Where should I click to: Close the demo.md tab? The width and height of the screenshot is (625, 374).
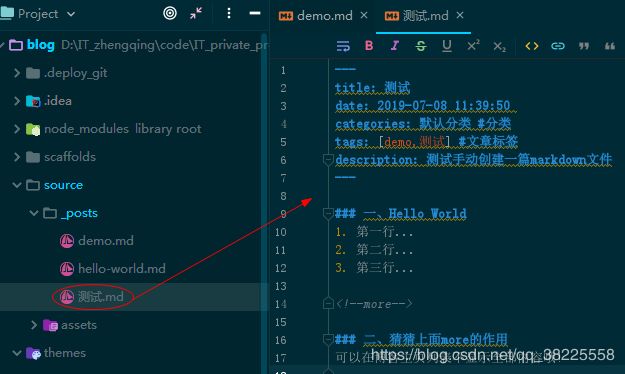point(364,15)
